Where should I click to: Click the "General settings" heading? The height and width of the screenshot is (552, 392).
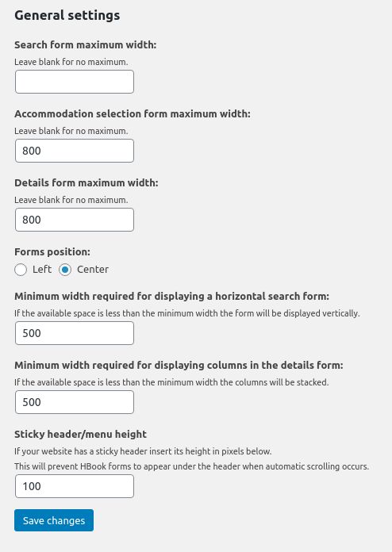pos(67,16)
